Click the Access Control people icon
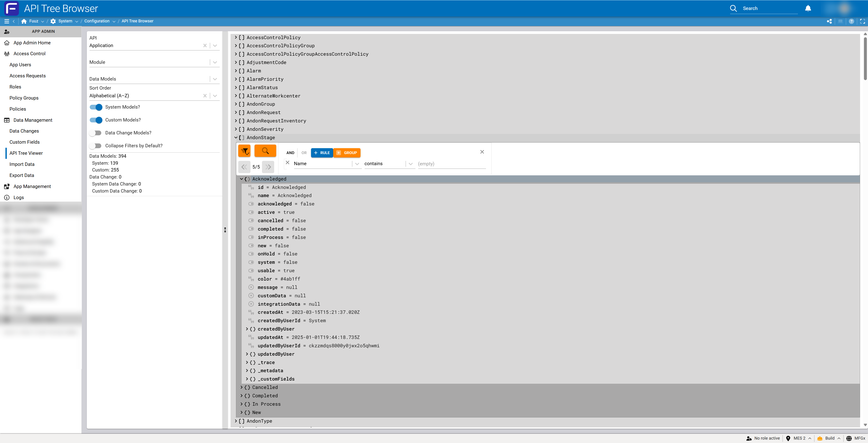The image size is (868, 443). 7,54
